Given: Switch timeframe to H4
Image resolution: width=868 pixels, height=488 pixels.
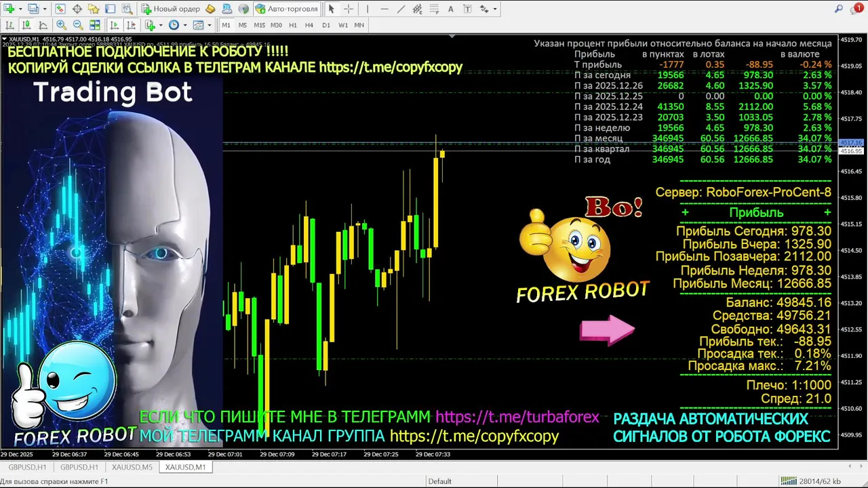Looking at the screenshot, I should (309, 25).
